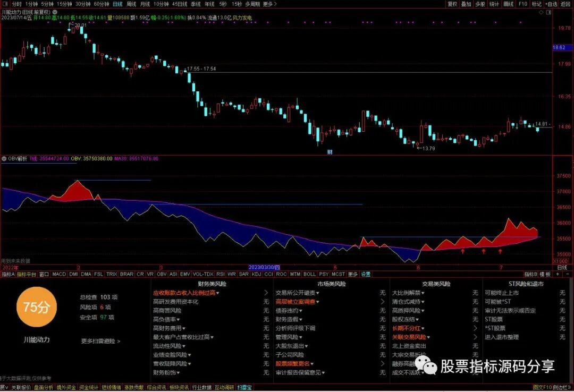Click the diamond icon at chart top right
The height and width of the screenshot is (392, 574).
click(542, 12)
